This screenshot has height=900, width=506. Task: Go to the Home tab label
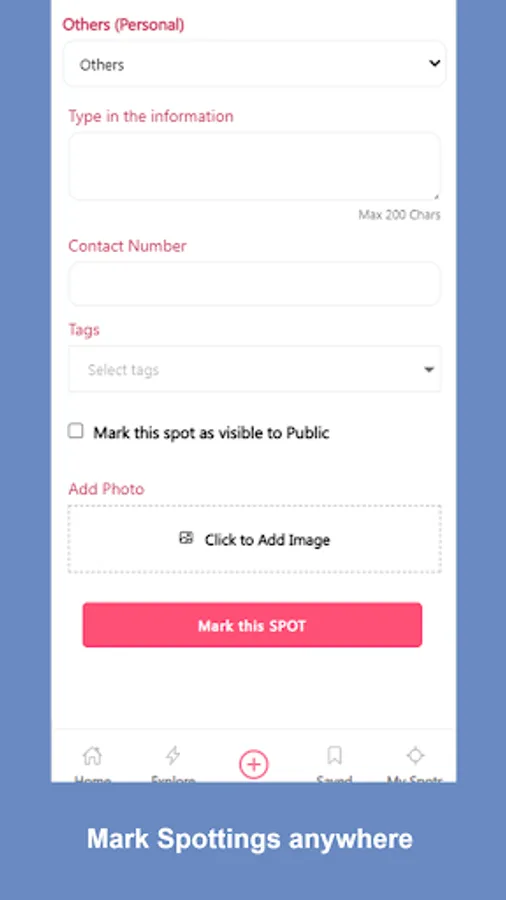point(92,779)
